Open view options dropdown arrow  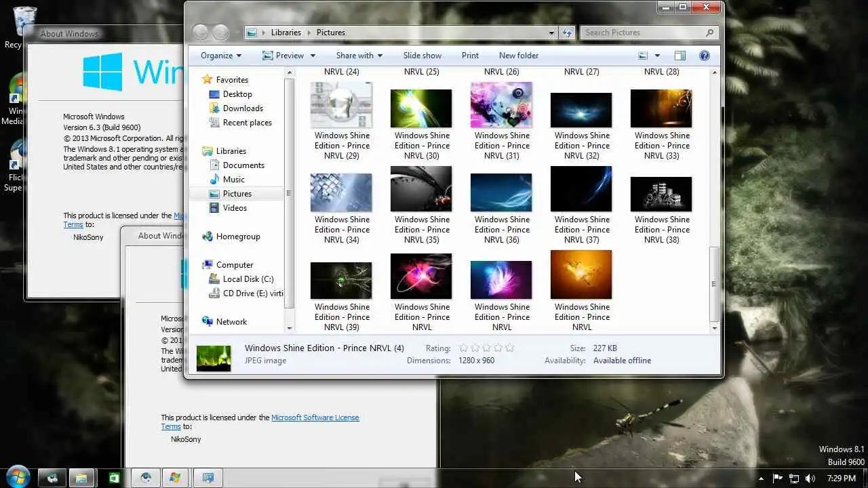tap(657, 56)
